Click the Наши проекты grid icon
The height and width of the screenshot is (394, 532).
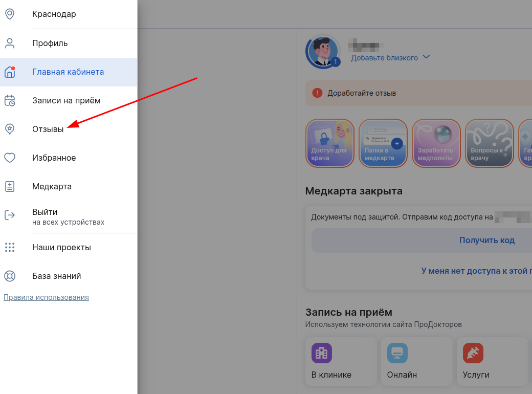(x=10, y=247)
